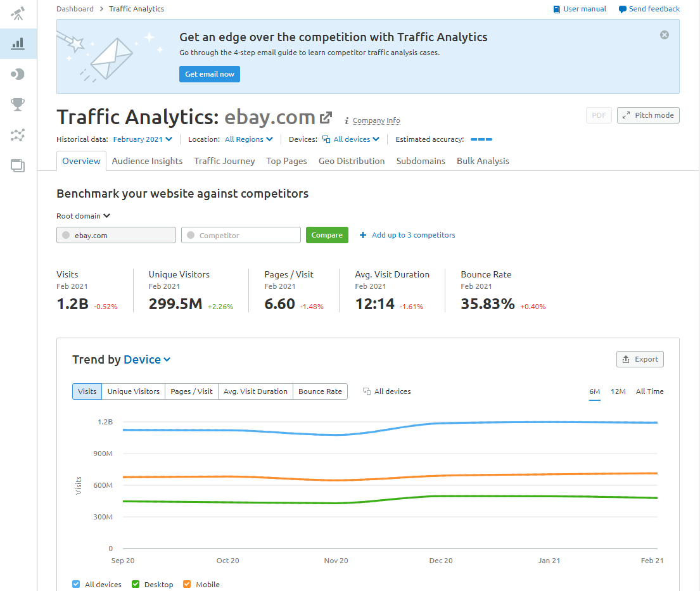The width and height of the screenshot is (700, 591).
Task: Click the ebay.com domain input field
Action: tap(116, 235)
